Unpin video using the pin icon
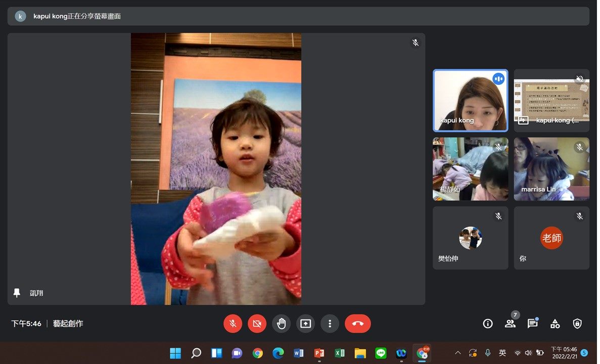The width and height of the screenshot is (600, 364). 17,293
